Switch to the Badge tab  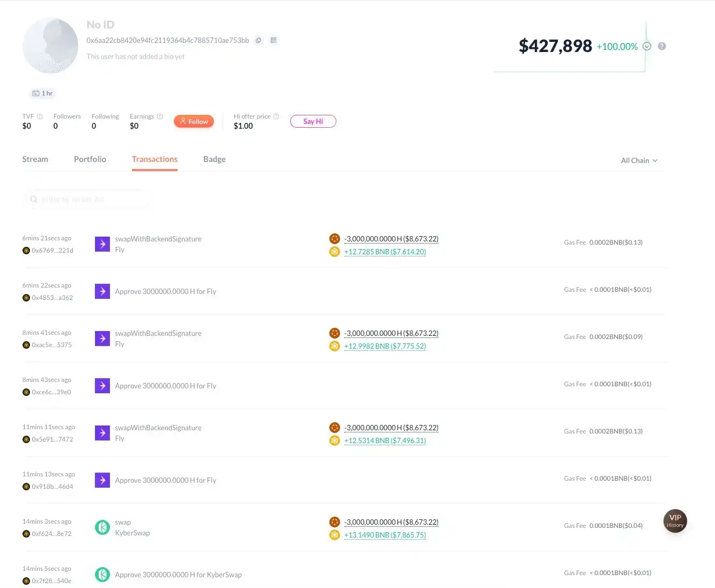(x=215, y=159)
